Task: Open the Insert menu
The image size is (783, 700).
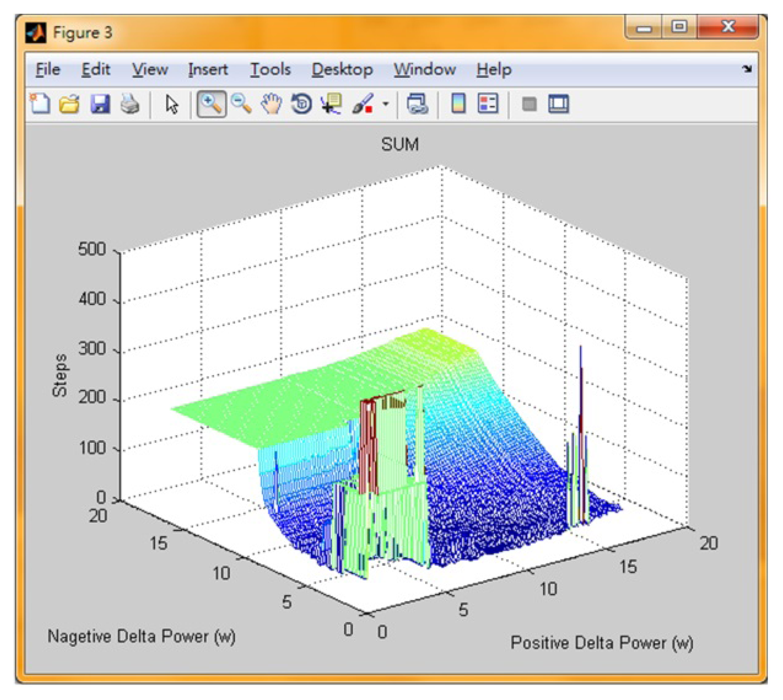Action: (208, 69)
